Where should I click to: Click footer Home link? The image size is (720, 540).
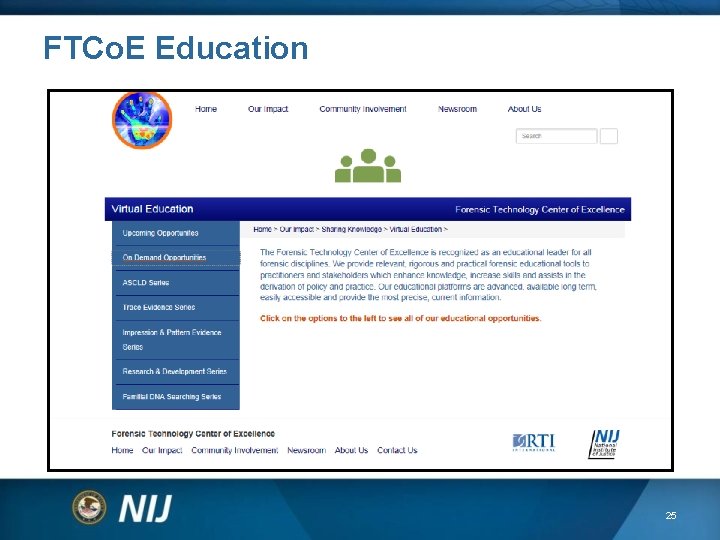[x=122, y=450]
